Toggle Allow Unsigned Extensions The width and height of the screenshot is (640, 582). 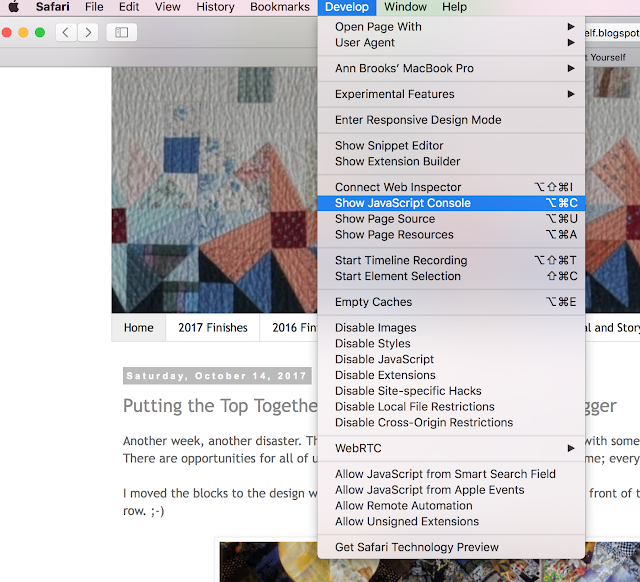[x=451, y=522]
